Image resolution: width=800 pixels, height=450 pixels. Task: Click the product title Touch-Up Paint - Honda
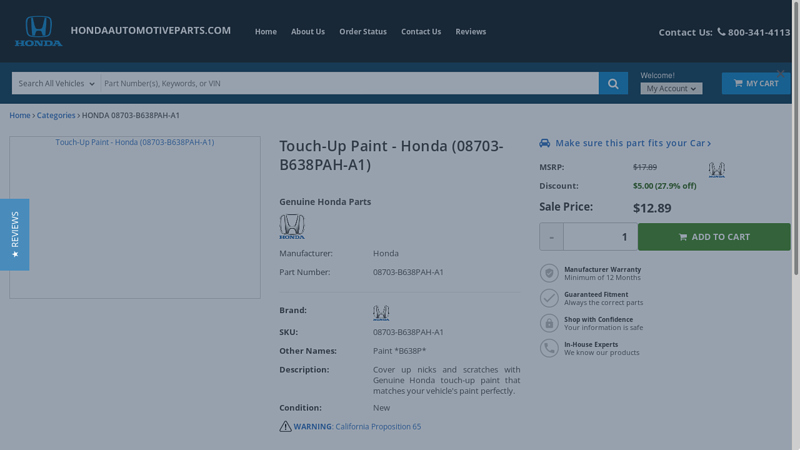[x=391, y=155]
